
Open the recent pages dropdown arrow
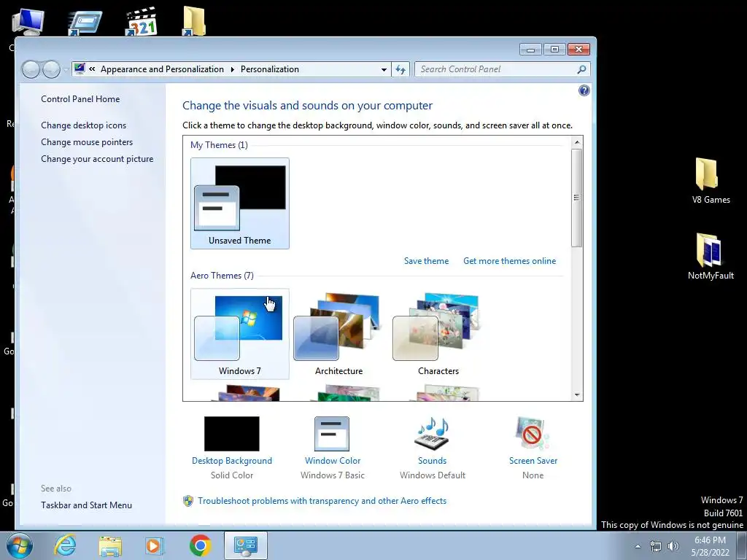tap(65, 70)
